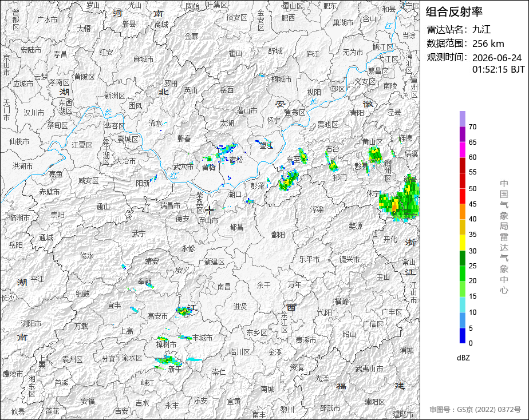The image size is (529, 420).
Task: Click the legend tick value 20
Action: [473, 280]
